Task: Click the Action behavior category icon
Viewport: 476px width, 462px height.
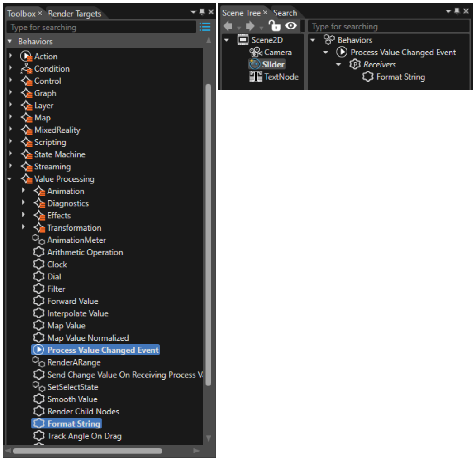Action: [26, 57]
